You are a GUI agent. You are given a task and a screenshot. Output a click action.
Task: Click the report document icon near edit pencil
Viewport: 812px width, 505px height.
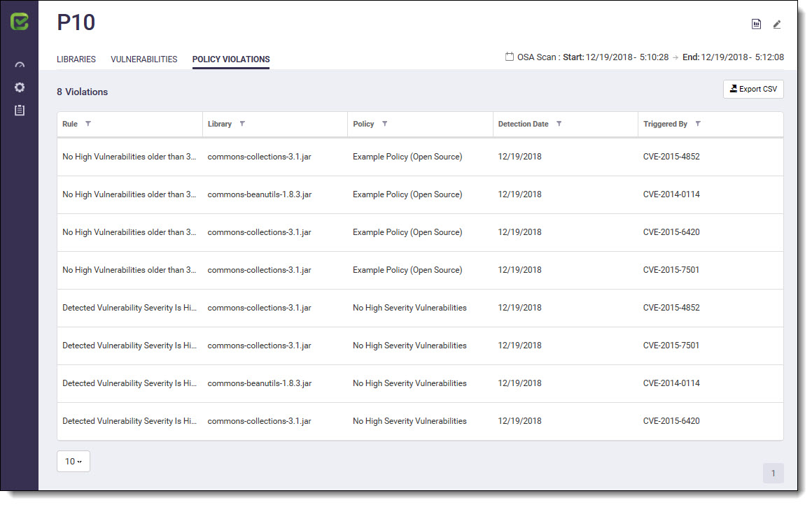(756, 24)
